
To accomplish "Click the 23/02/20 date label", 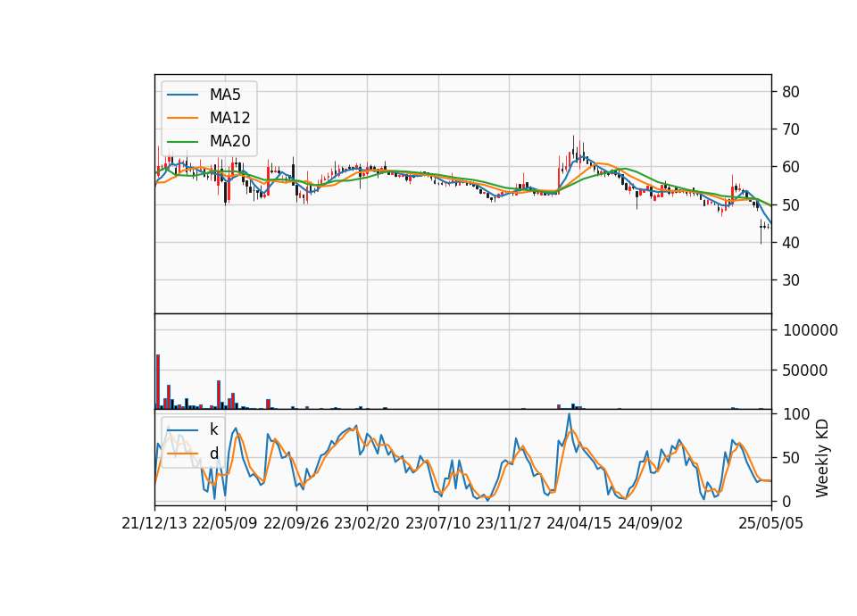I will coord(367,523).
